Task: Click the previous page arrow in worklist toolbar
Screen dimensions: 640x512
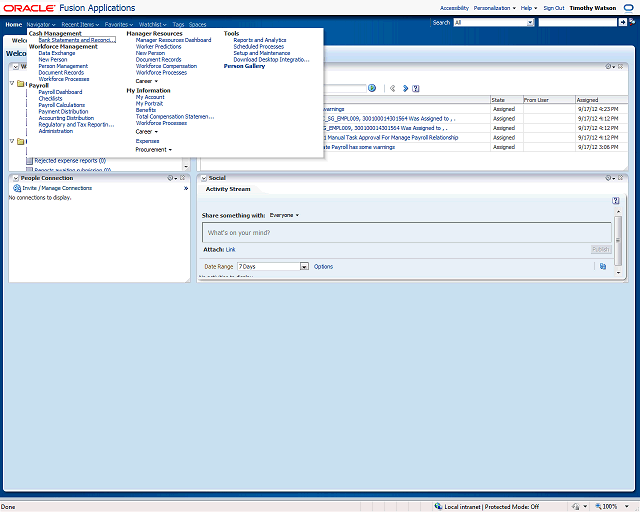Action: coord(393,88)
